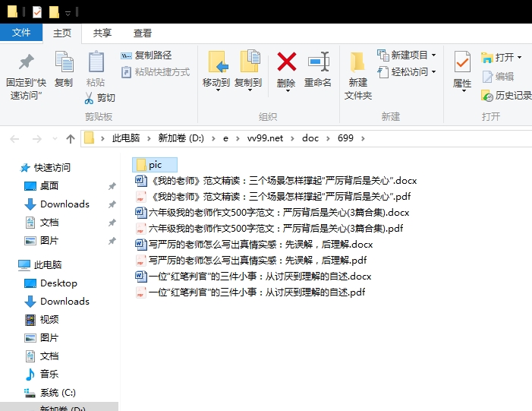
Task: Click 此电脑 in address bar
Action: point(126,138)
